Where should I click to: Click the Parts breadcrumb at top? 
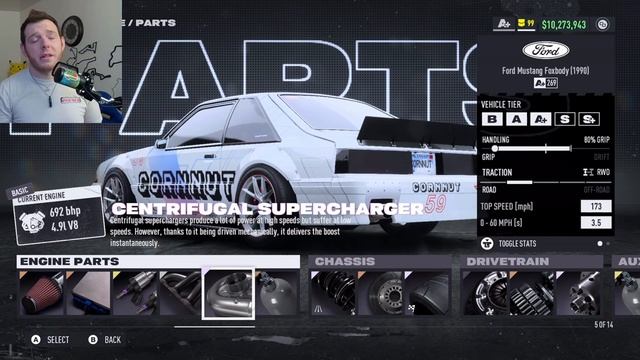point(156,23)
